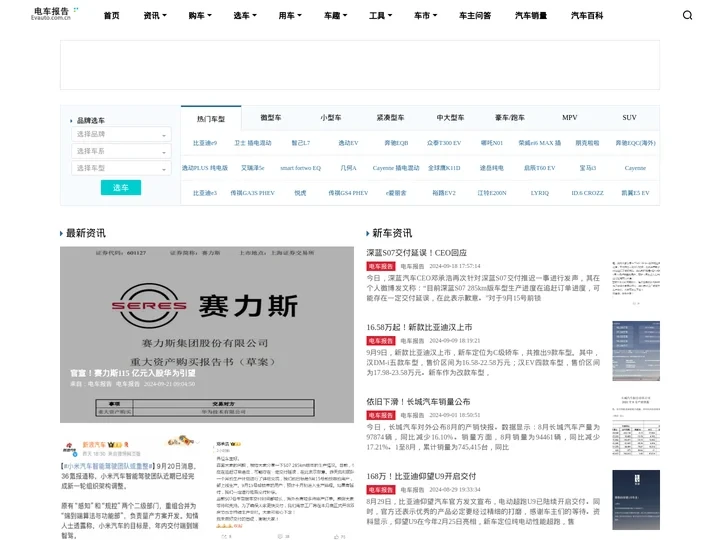Open the 众泰T300 EV model link

(444, 143)
